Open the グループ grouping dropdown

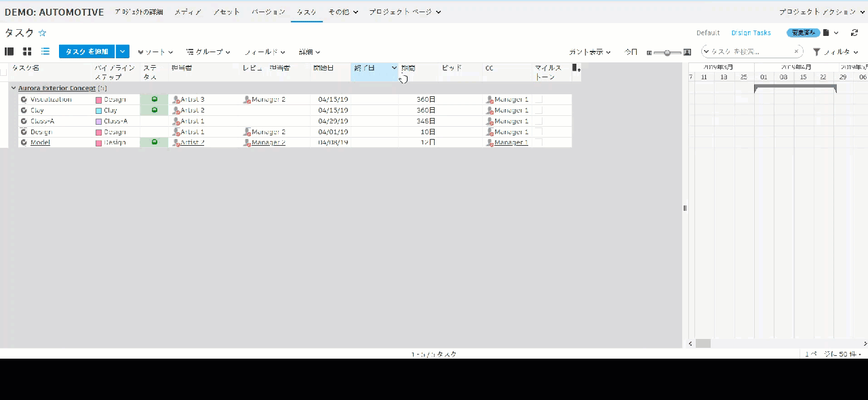point(208,52)
